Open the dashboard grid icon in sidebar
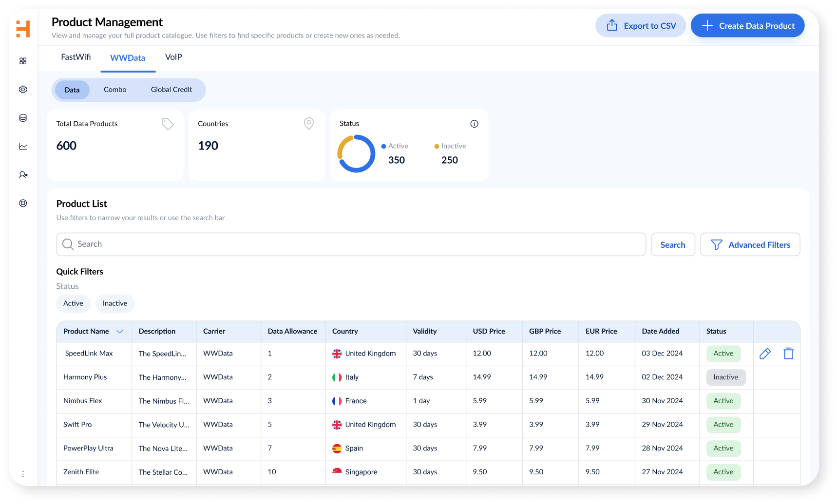837x504 pixels. (x=23, y=61)
